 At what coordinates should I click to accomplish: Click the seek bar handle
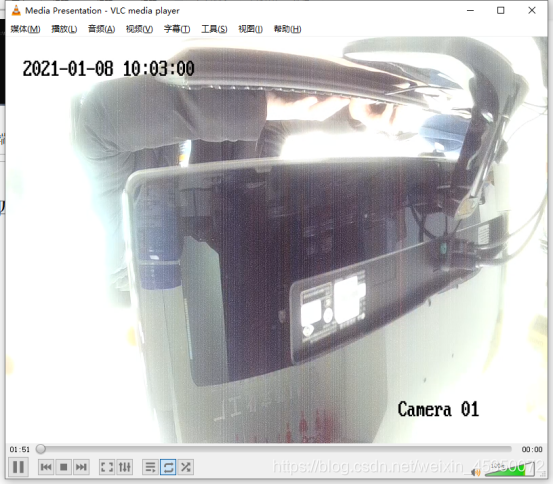[x=41, y=449]
